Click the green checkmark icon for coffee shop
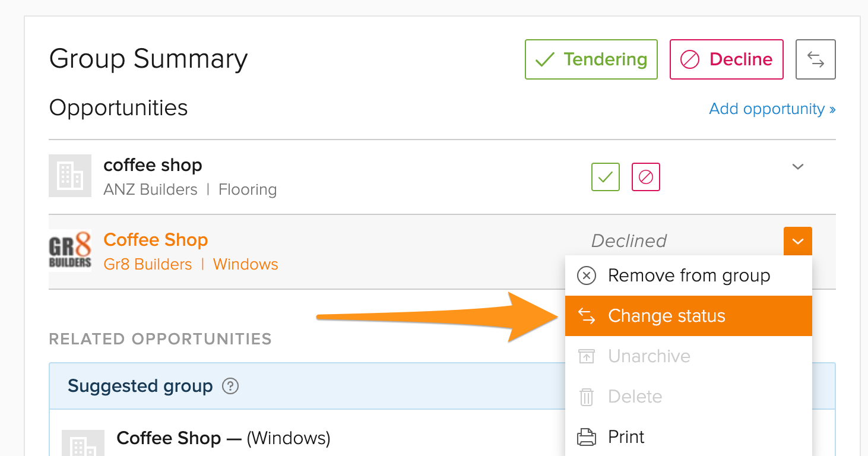The height and width of the screenshot is (456, 868). tap(606, 177)
